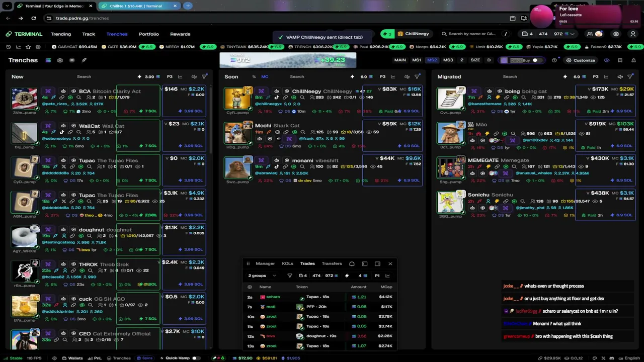The width and height of the screenshot is (644, 362).
Task: Open the ChillNeegy token selector
Action: click(x=413, y=34)
